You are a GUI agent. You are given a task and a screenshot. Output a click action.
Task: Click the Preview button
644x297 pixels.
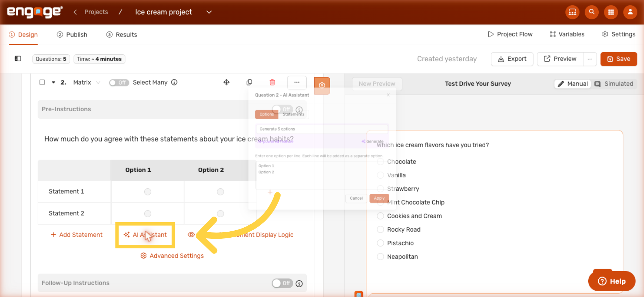pos(560,59)
